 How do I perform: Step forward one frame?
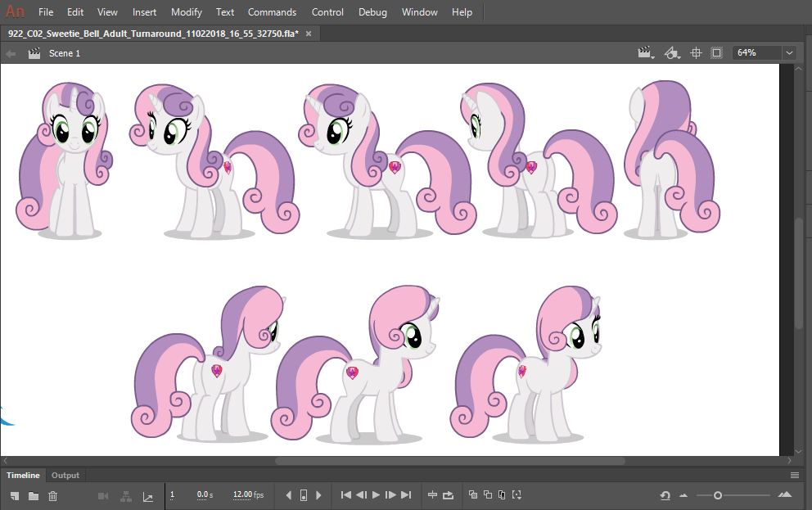[391, 495]
